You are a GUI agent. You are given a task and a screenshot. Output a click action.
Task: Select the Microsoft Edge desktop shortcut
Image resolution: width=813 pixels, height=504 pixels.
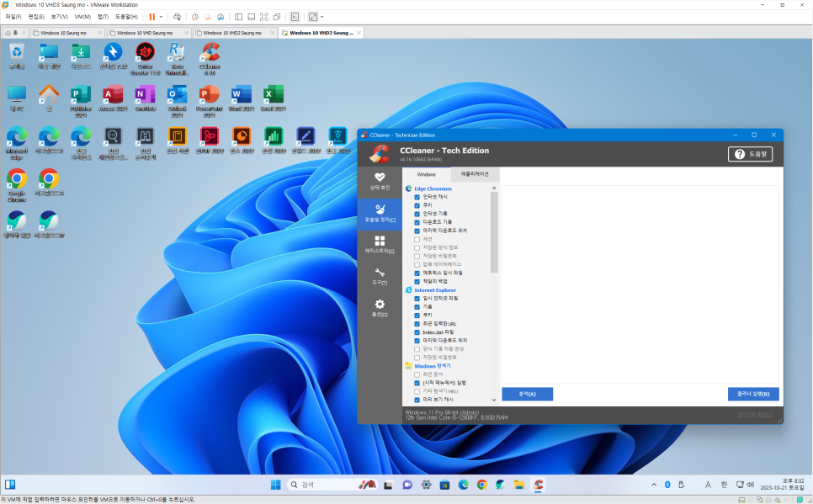click(17, 143)
